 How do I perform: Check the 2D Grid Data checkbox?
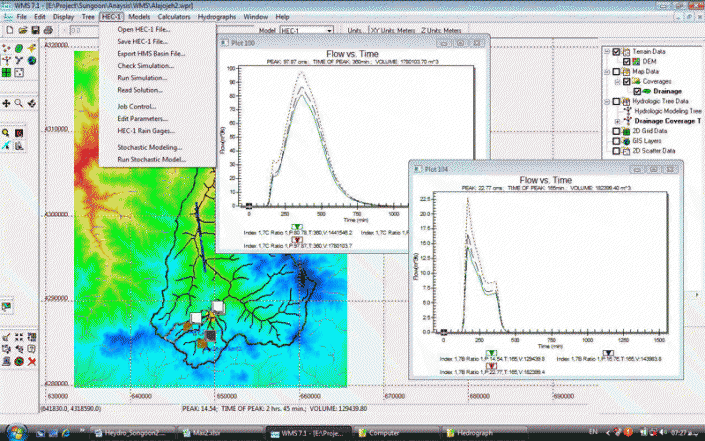[616, 131]
